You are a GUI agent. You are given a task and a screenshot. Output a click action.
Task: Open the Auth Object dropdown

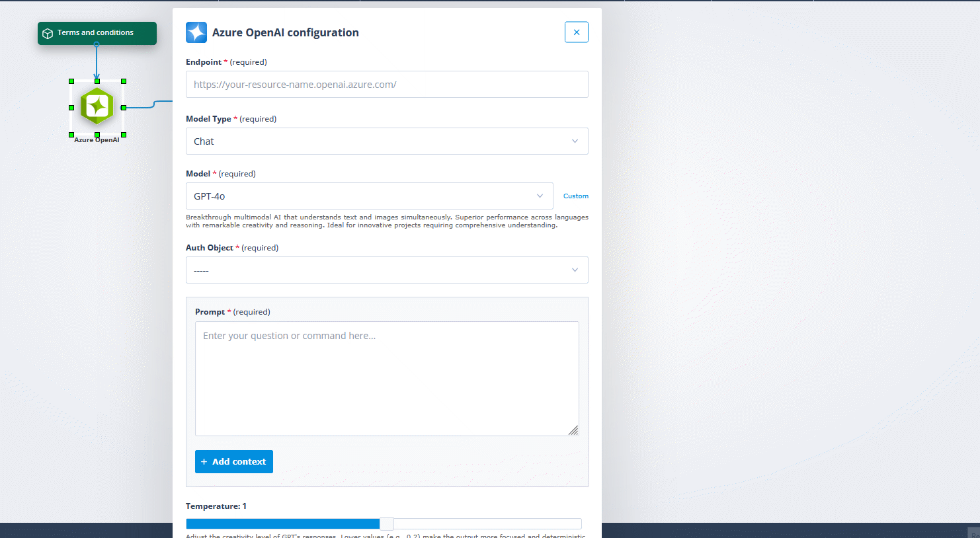[x=387, y=270]
